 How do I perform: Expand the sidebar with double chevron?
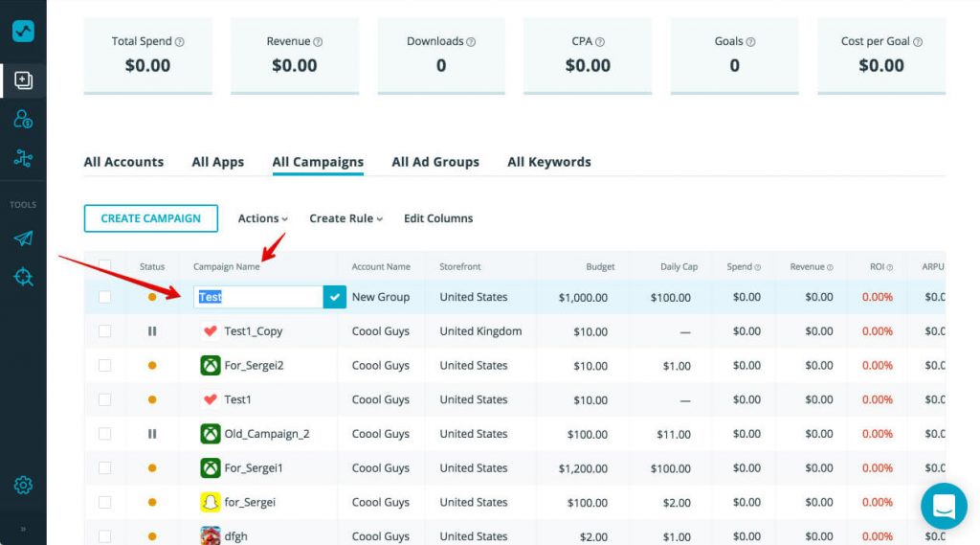pos(23,529)
